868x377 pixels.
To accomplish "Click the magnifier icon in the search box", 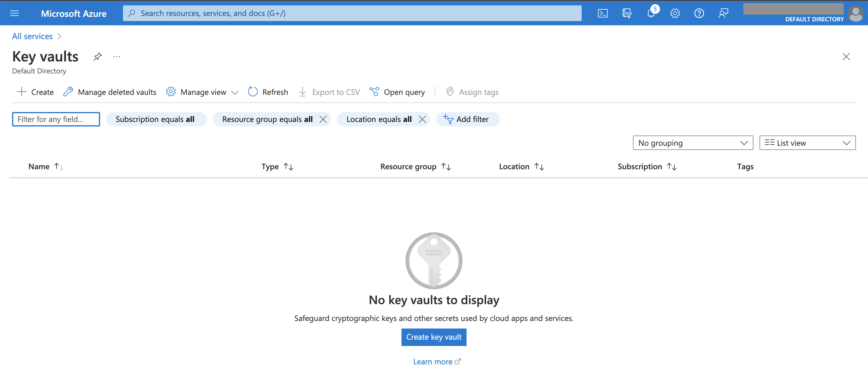I will click(x=132, y=13).
